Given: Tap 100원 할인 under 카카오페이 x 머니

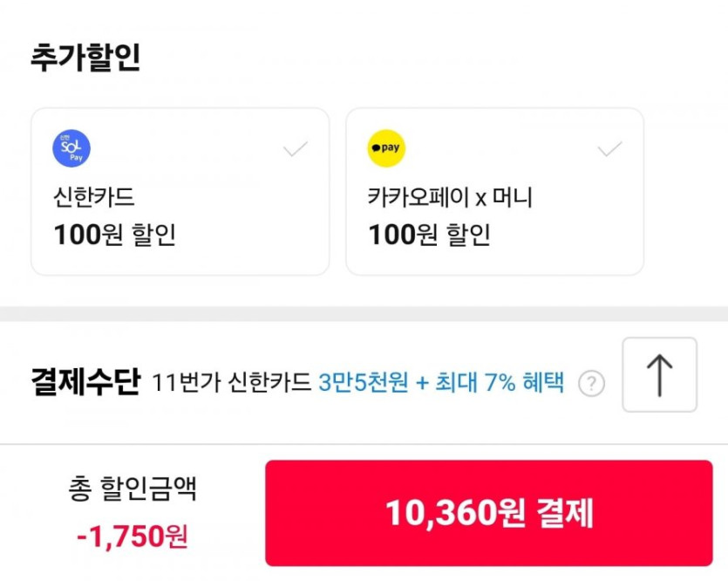Looking at the screenshot, I should [x=429, y=235].
